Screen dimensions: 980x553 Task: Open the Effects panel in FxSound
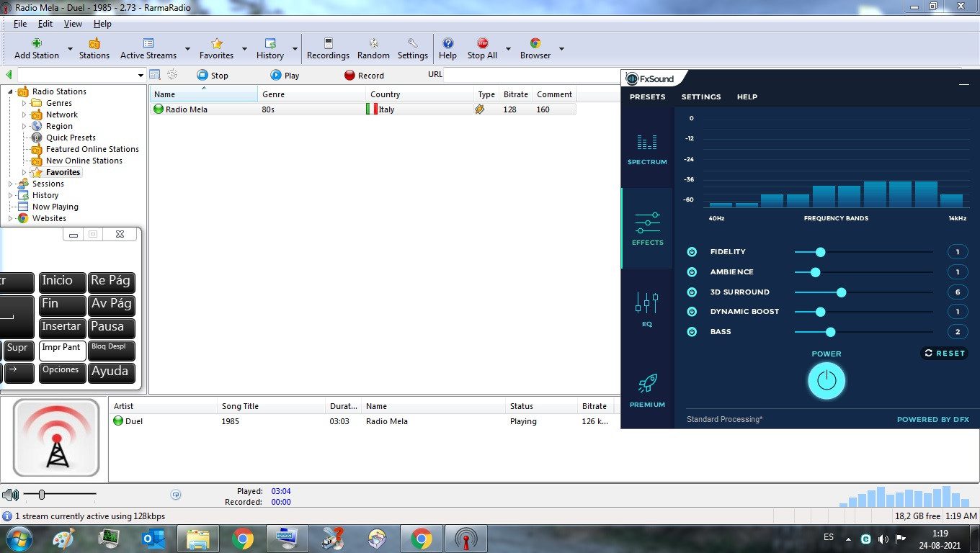[647, 229]
